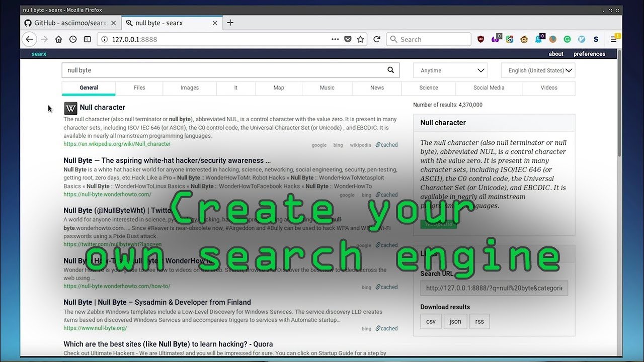
Task: Open the page actions three-dot menu
Action: point(335,39)
